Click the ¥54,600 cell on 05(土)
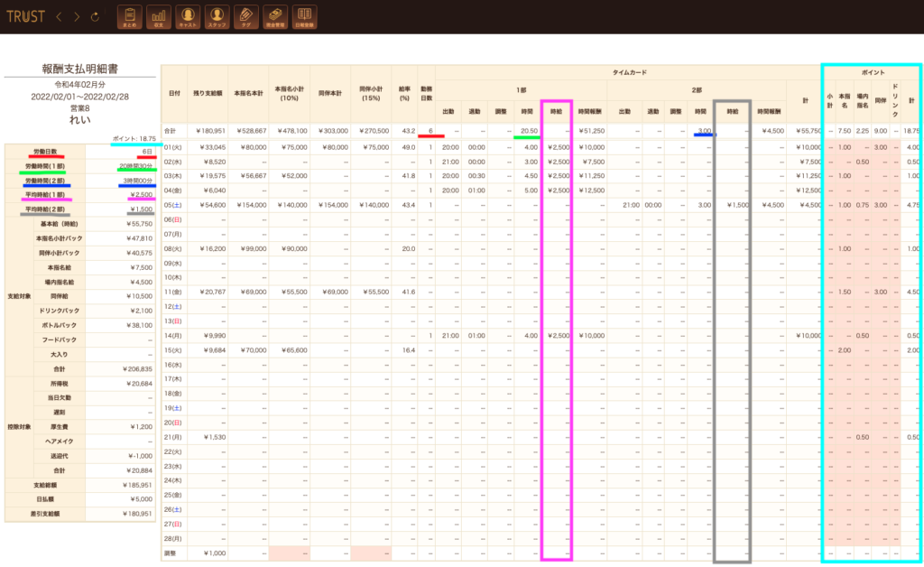This screenshot has width=924, height=567. click(x=213, y=205)
